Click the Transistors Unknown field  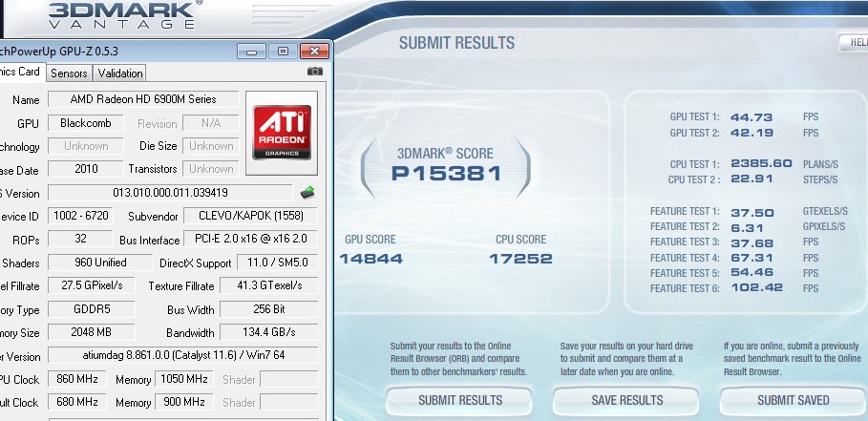click(211, 169)
